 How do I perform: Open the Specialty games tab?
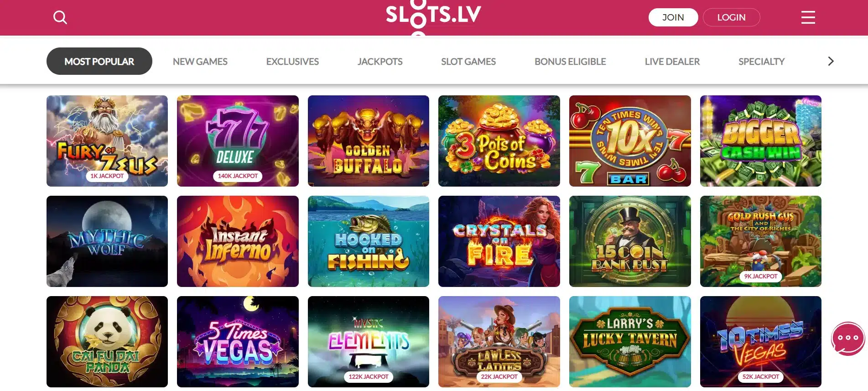tap(761, 62)
